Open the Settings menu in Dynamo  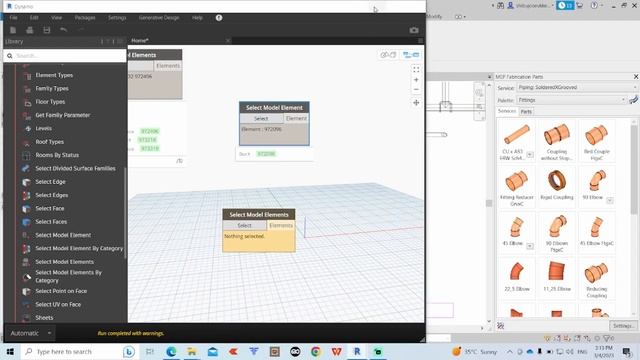117,18
